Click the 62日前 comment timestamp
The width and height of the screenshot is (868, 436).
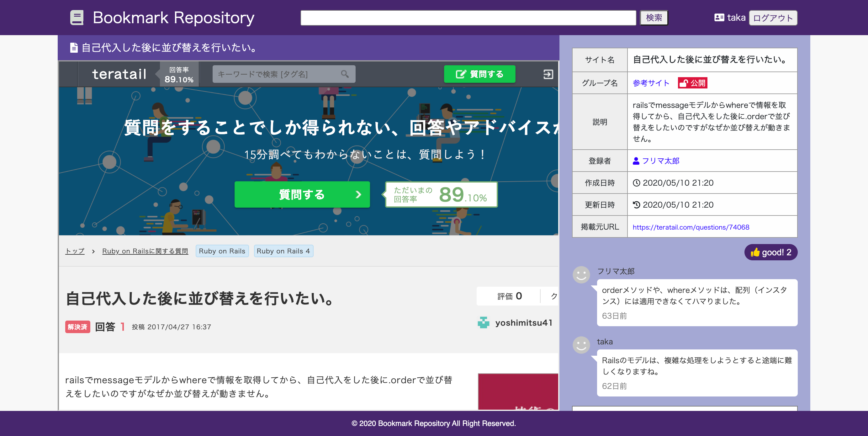[614, 386]
